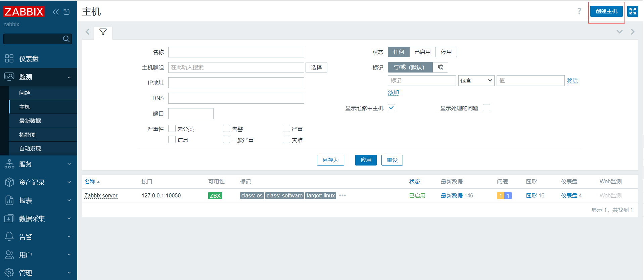
Task: Click the sidebar hide toggle icon
Action: pos(66,12)
